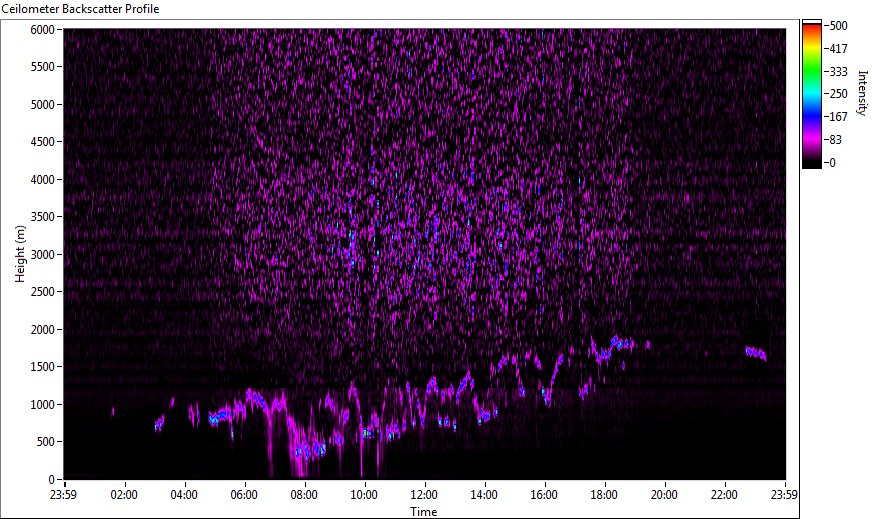Click the 18:00 time axis label
The image size is (872, 519).
(605, 495)
